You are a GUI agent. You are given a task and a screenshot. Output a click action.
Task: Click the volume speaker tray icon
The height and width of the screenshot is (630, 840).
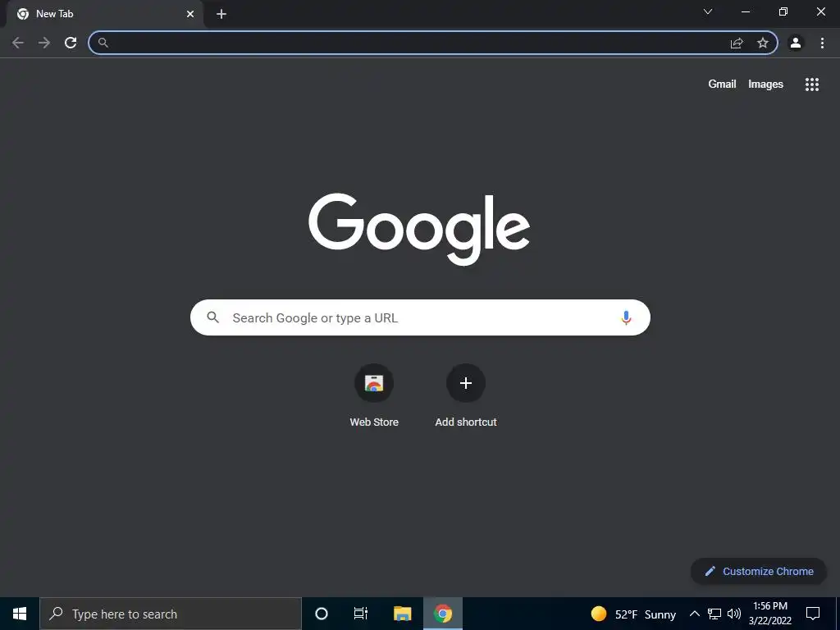(x=734, y=614)
